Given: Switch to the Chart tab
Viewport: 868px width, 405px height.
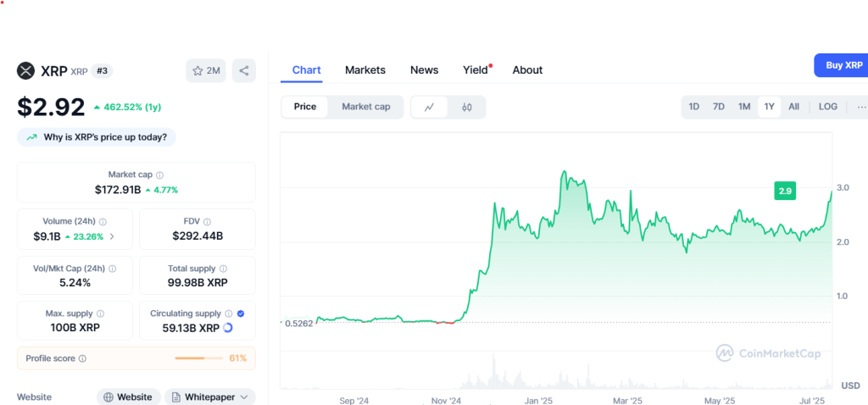Looking at the screenshot, I should click(307, 70).
